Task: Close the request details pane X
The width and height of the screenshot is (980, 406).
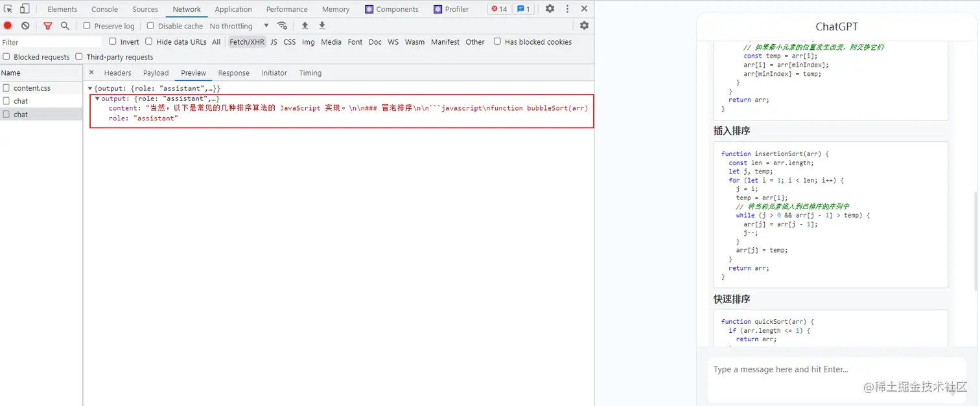Action: [91, 73]
